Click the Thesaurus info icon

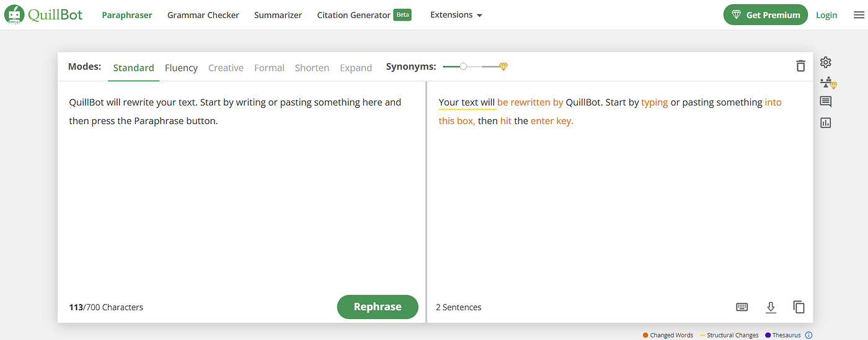[808, 335]
